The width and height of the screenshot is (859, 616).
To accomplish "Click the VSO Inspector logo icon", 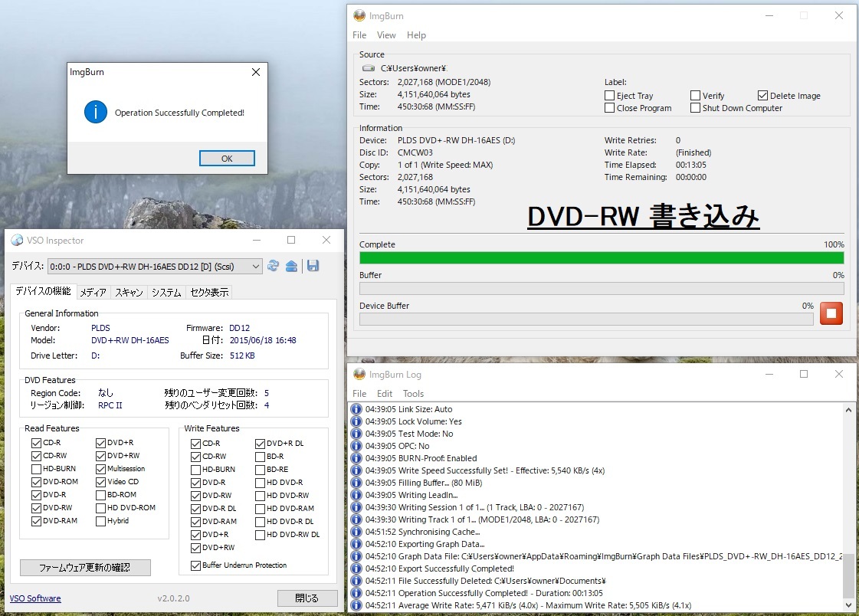I will click(x=16, y=240).
